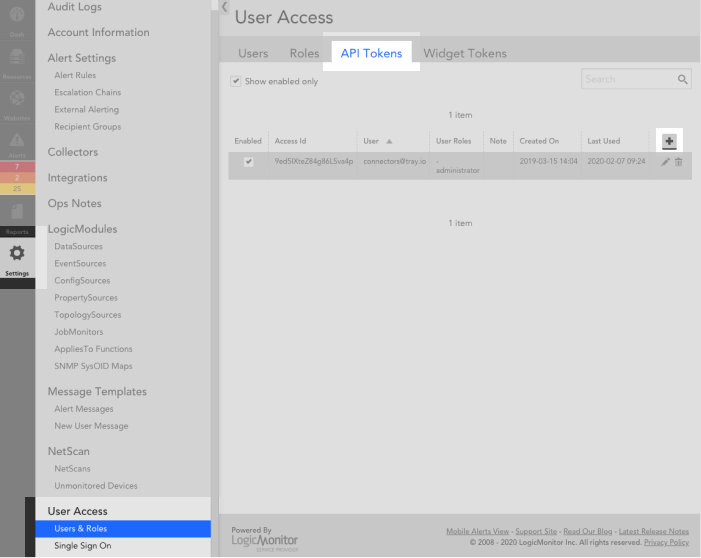Delete the API token using trash icon

679,162
